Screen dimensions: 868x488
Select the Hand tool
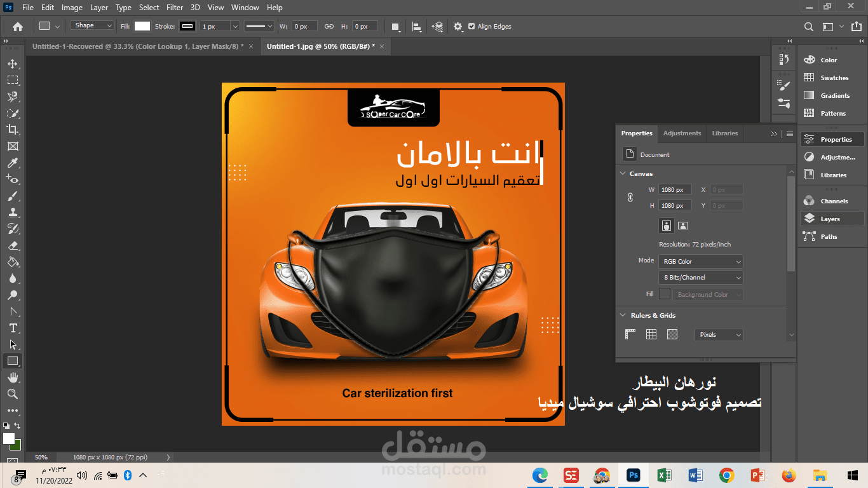click(12, 377)
